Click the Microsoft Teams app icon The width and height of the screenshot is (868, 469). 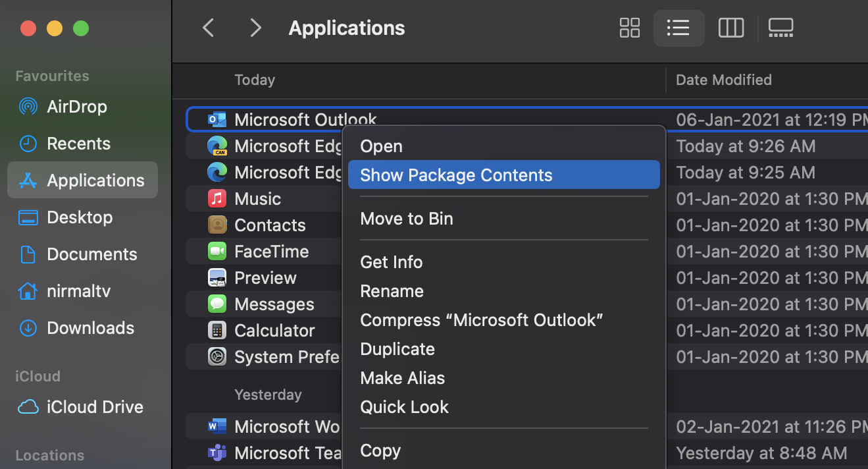click(217, 453)
